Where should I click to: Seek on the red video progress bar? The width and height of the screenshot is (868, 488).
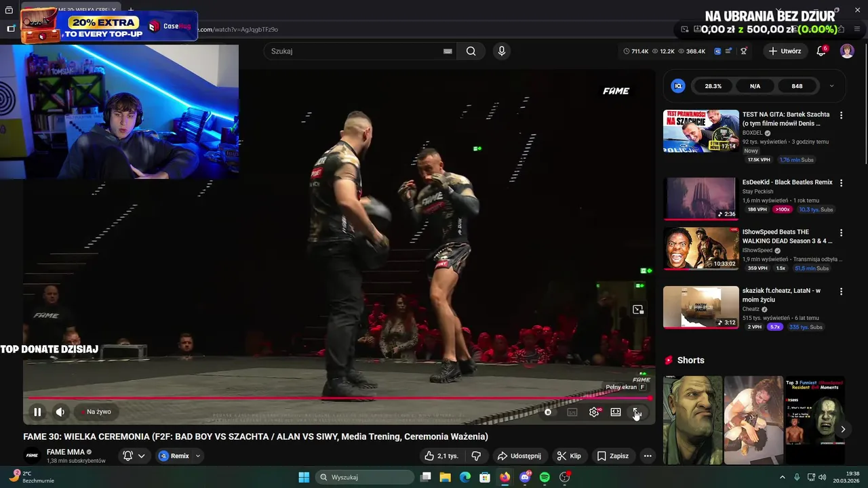pos(338,398)
